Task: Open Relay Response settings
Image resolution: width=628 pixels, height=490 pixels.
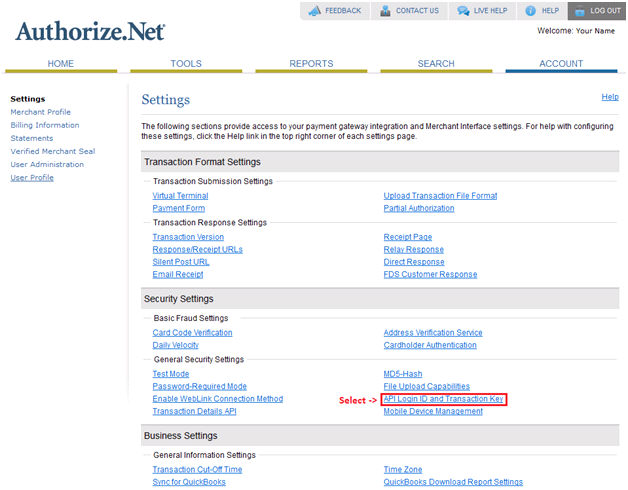Action: (x=414, y=250)
